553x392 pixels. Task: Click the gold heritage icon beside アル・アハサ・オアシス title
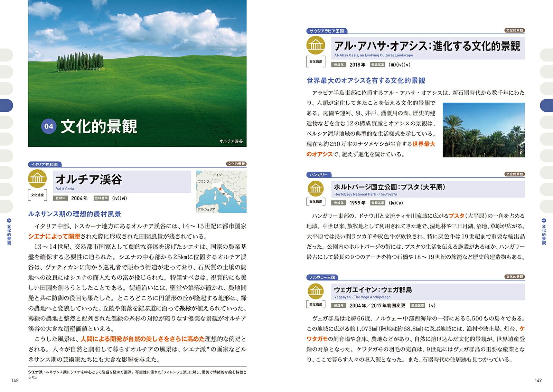[316, 45]
